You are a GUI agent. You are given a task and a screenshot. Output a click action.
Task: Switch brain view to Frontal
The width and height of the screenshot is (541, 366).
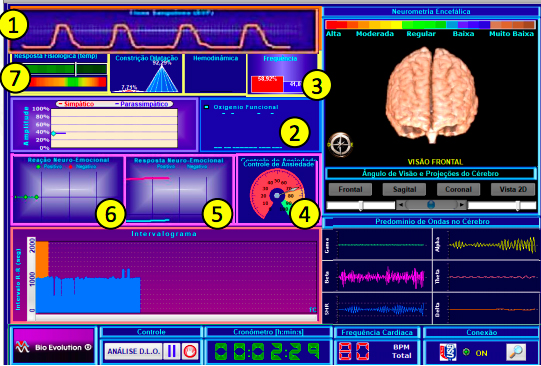click(350, 189)
